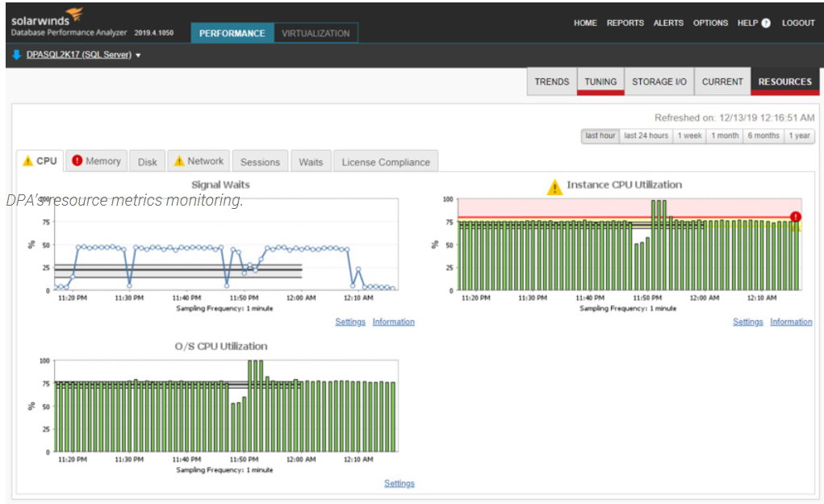Open Information for Instance CPU Utilization chart
This screenshot has width=824, height=504.
click(791, 322)
